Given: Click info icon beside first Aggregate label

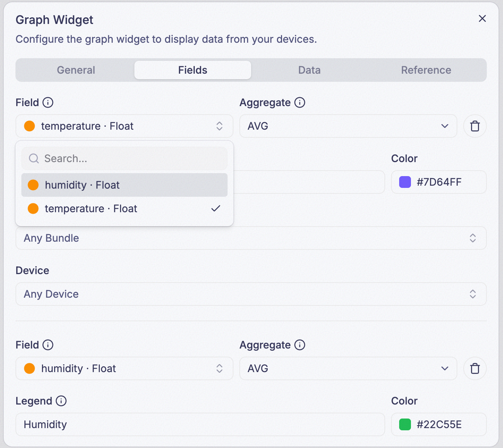Looking at the screenshot, I should 300,102.
